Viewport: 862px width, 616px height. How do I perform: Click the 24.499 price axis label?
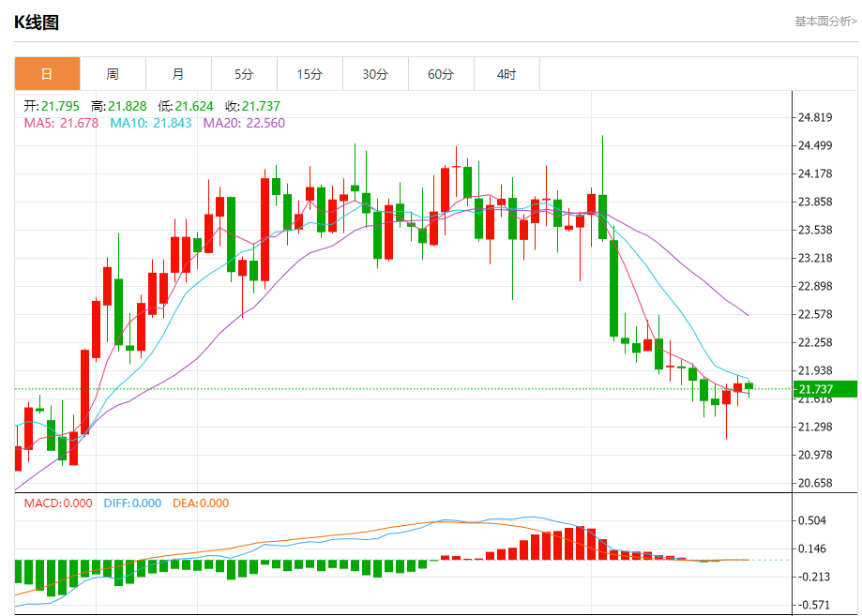click(x=815, y=145)
